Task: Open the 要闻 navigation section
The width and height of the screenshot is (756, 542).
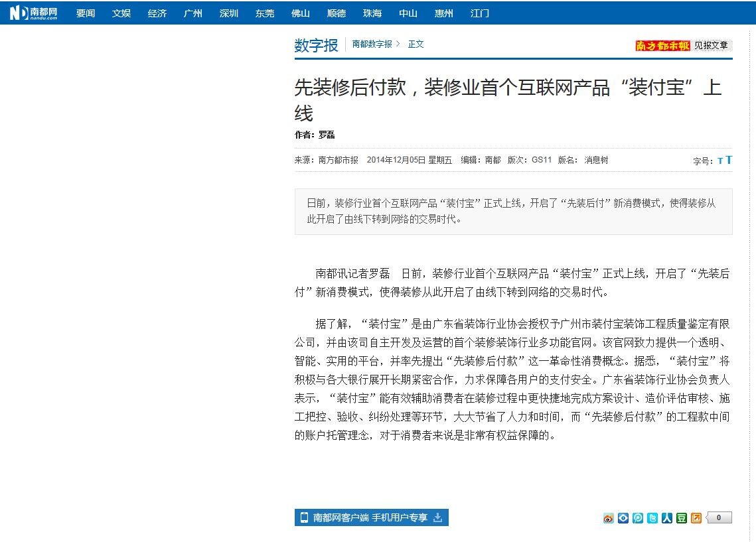Action: coord(86,13)
